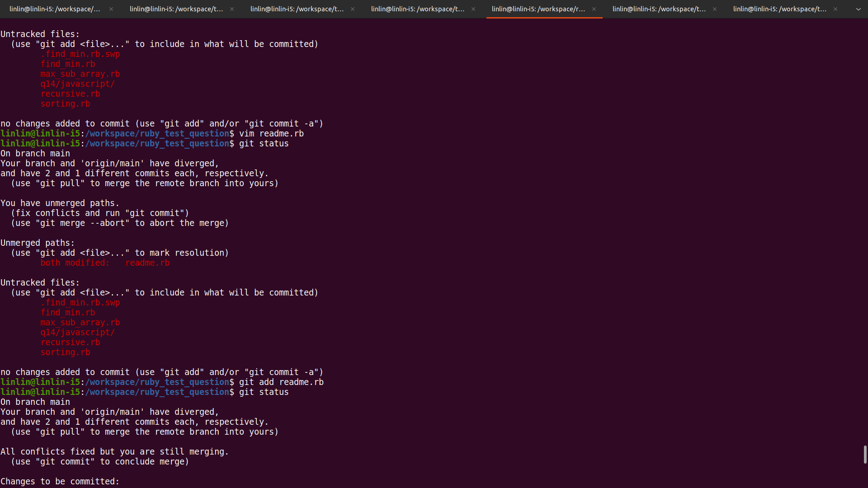Close the second terminal tab

pos(232,9)
